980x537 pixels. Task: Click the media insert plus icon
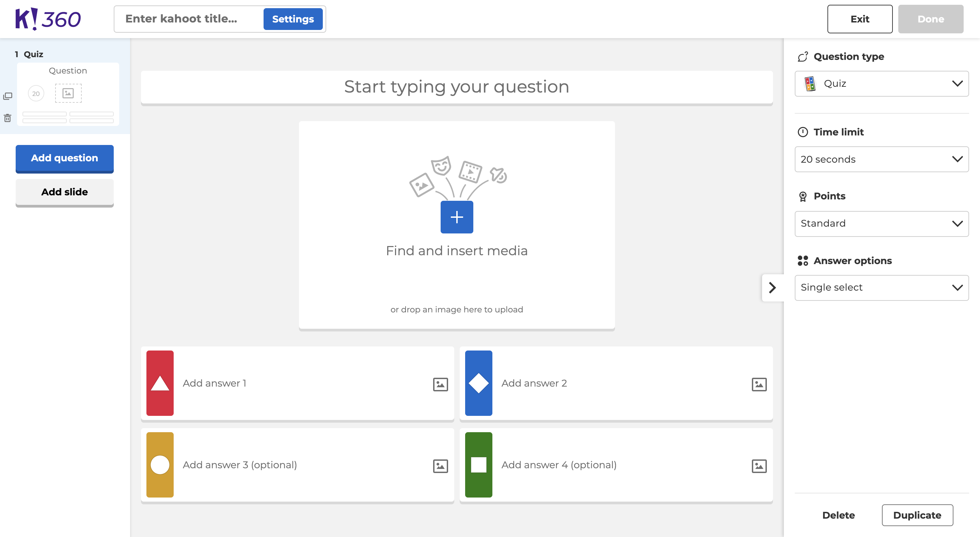click(x=457, y=217)
